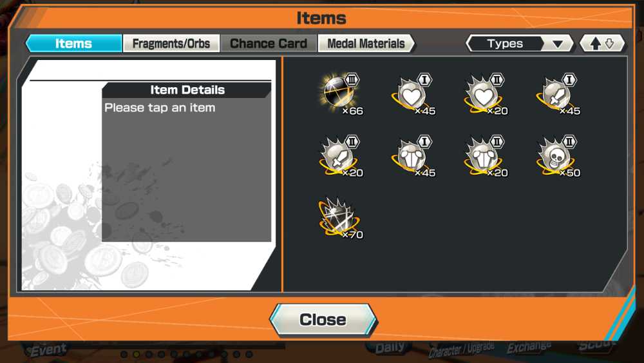Open the Chance Card tab
Viewport: 644px width, 363px height.
click(269, 44)
